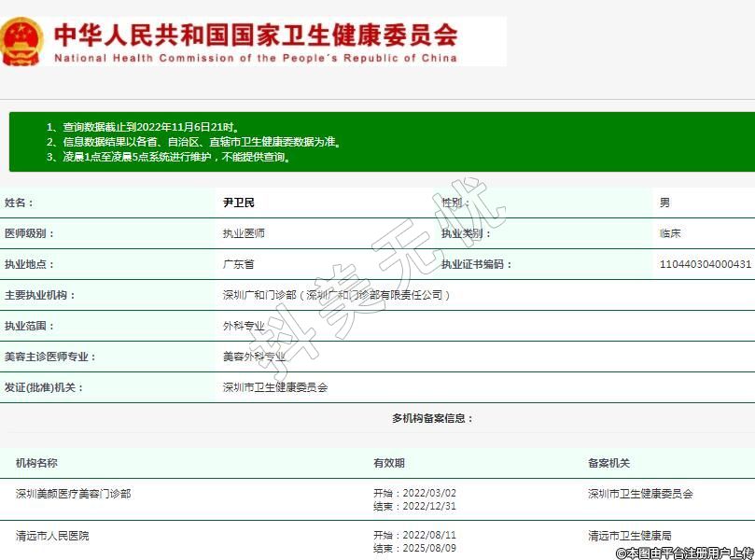Select the second notice line about 信息数据结果
The width and height of the screenshot is (755, 560).
[x=193, y=142]
